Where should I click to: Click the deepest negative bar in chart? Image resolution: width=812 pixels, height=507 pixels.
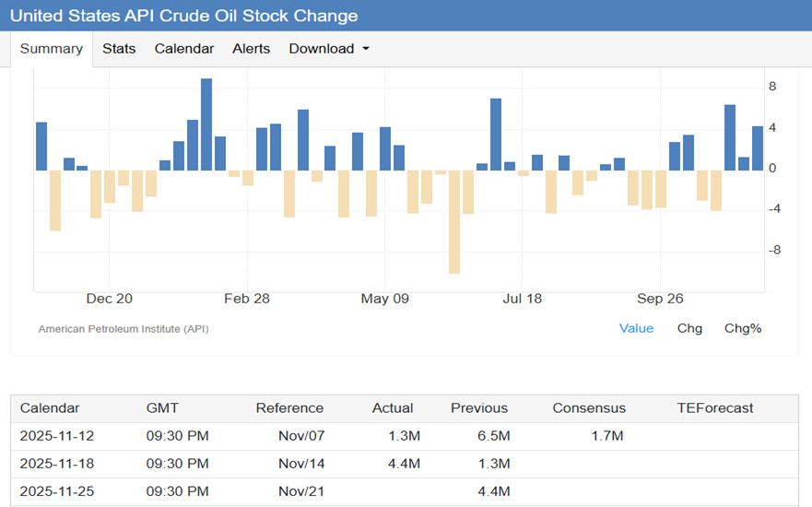(x=454, y=221)
